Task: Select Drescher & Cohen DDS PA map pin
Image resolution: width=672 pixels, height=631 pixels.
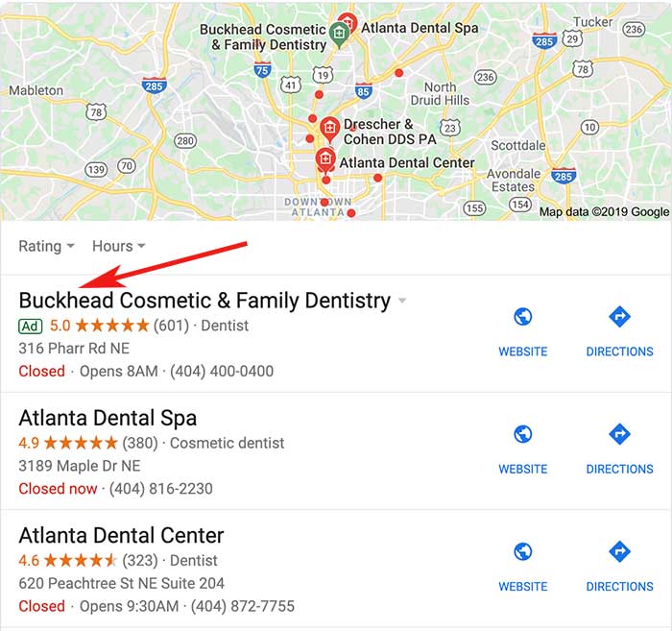Action: 329,129
